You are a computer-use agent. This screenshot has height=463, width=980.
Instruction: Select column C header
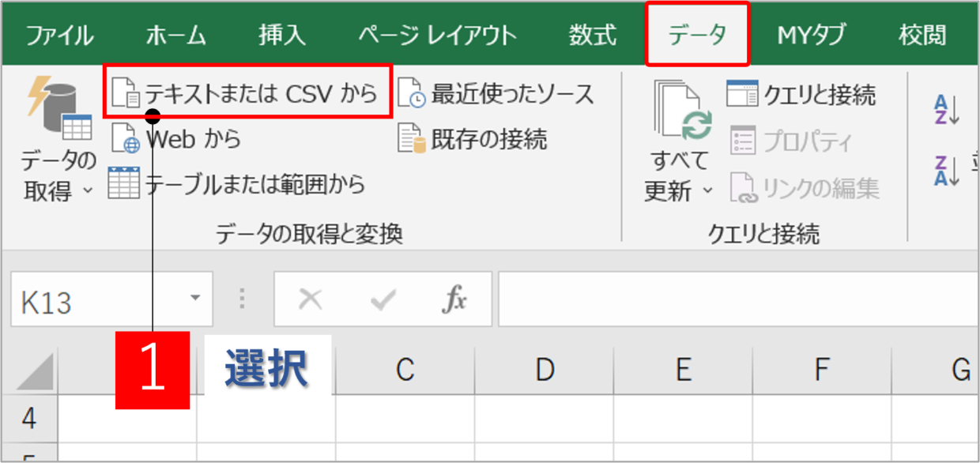[x=405, y=369]
